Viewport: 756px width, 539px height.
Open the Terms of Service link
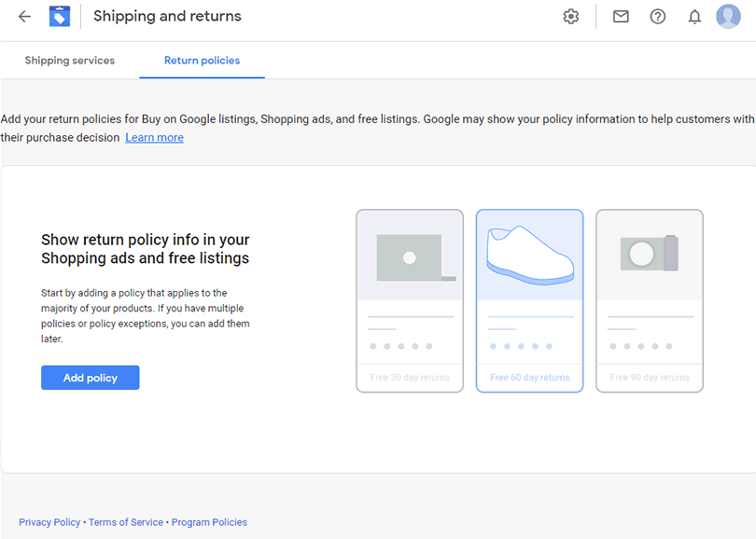[x=126, y=522]
